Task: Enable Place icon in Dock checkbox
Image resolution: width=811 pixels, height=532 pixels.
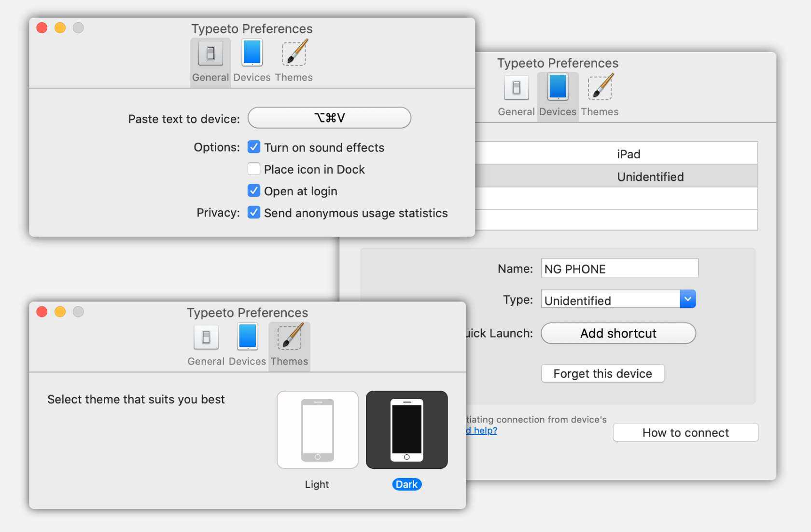Action: (254, 169)
